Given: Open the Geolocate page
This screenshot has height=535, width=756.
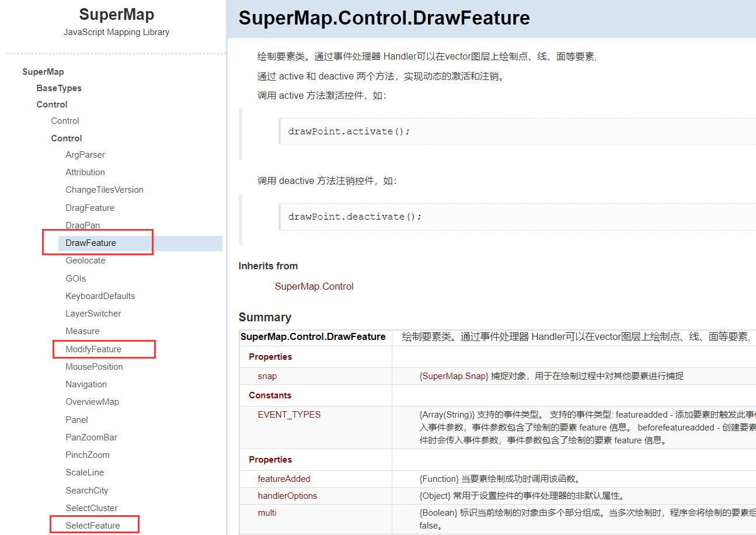Looking at the screenshot, I should point(85,260).
